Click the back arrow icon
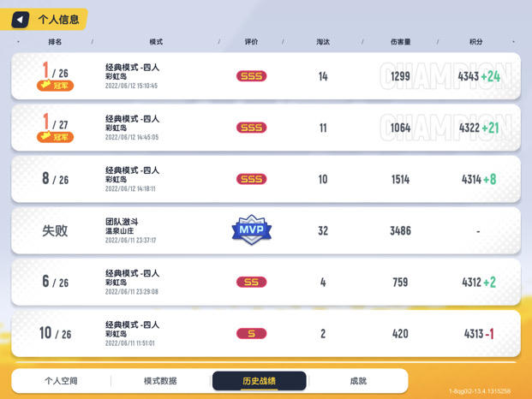This screenshot has height=399, width=532. [x=20, y=20]
